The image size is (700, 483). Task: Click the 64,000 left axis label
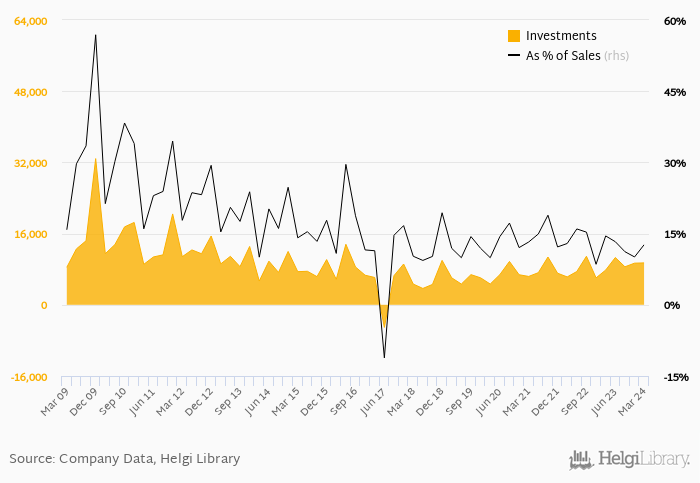[29, 21]
